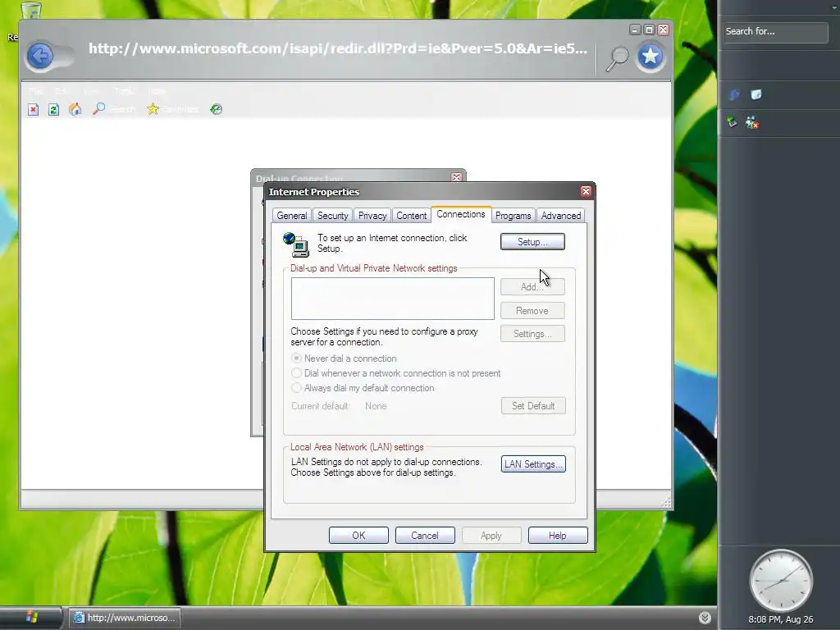Image resolution: width=840 pixels, height=630 pixels.
Task: Switch to the Advanced tab
Action: (561, 216)
